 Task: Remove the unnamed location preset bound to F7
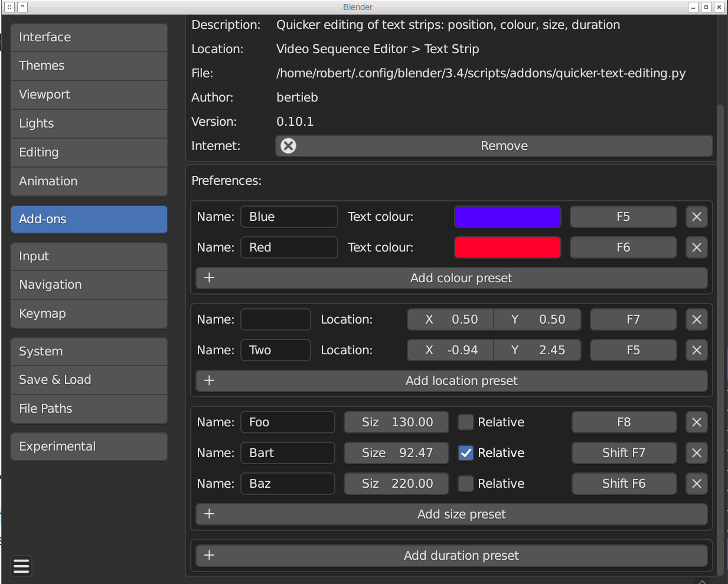coord(697,319)
